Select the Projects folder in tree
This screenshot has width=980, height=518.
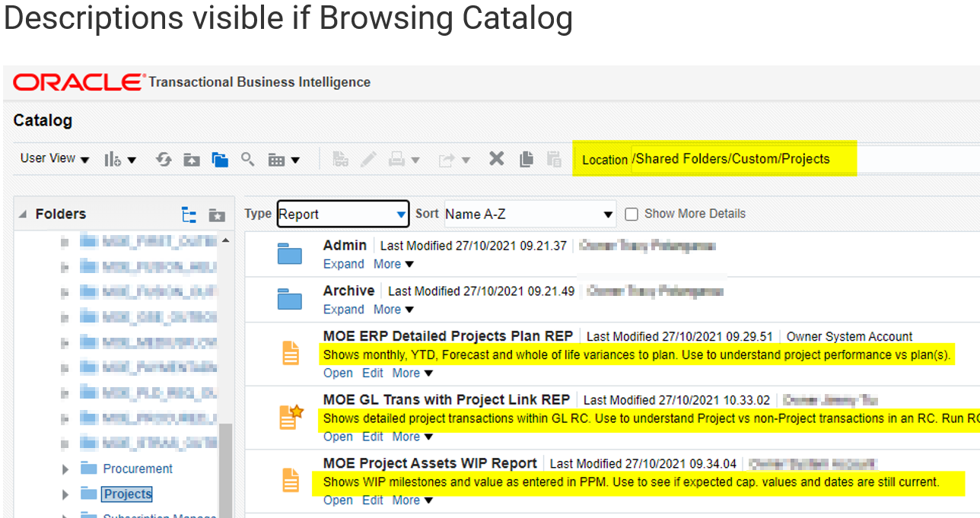pos(128,494)
